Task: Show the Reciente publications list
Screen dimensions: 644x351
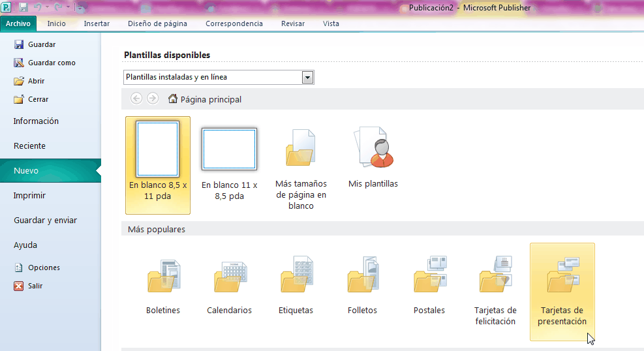Action: pos(29,145)
